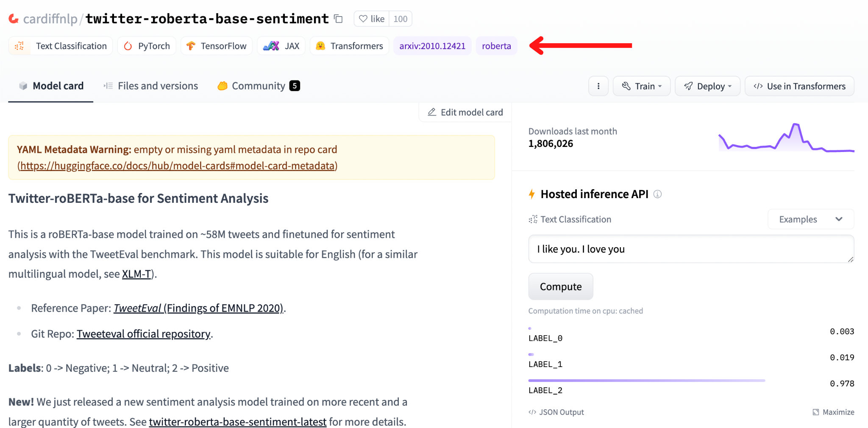The width and height of the screenshot is (868, 428).
Task: Open the arxiv:2010.12421 tag
Action: [432, 46]
